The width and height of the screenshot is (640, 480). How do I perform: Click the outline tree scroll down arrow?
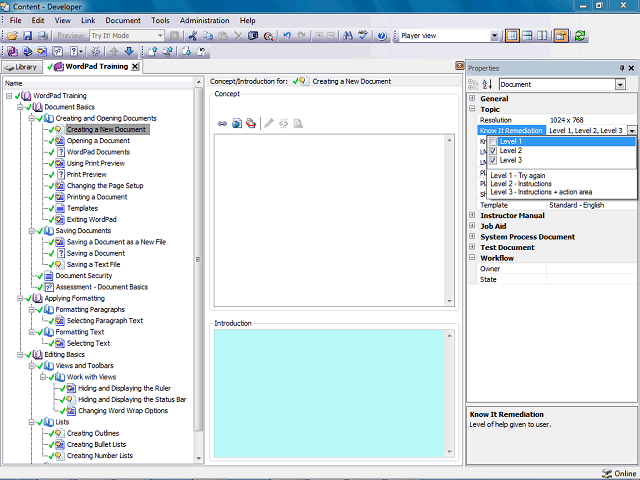point(198,458)
